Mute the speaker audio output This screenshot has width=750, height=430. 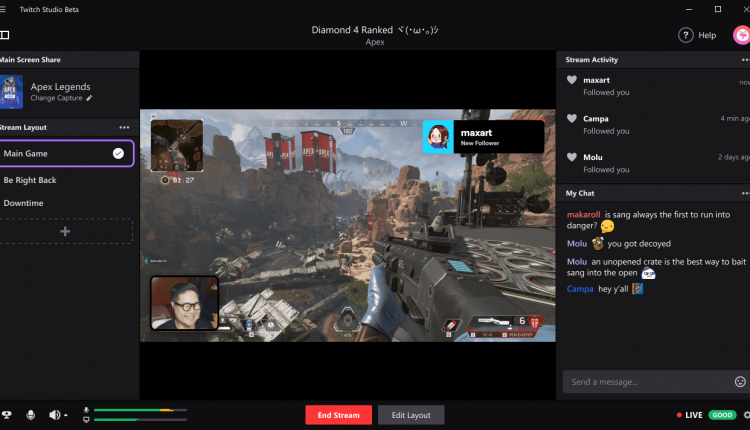point(54,415)
